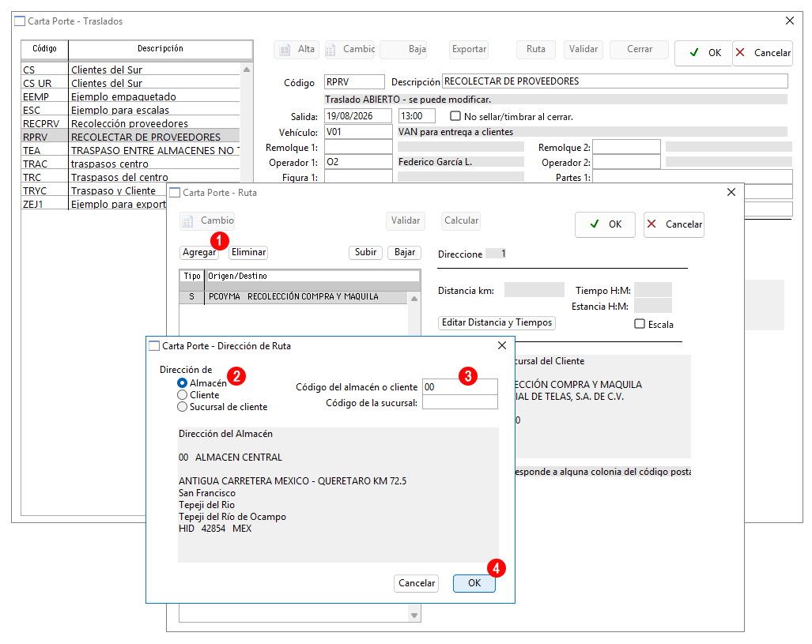Click the Baja button in Traslados window
This screenshot has width=812, height=644.
tap(403, 50)
